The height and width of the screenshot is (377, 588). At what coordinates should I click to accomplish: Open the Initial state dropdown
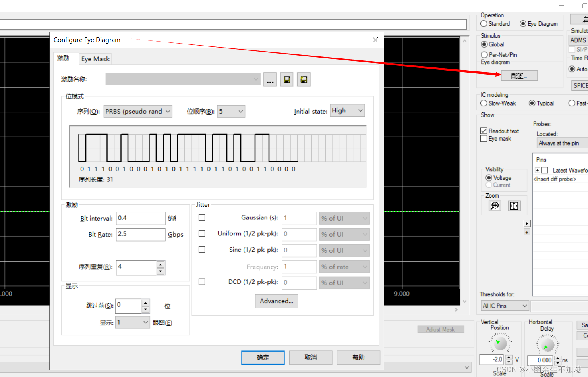pyautogui.click(x=348, y=110)
